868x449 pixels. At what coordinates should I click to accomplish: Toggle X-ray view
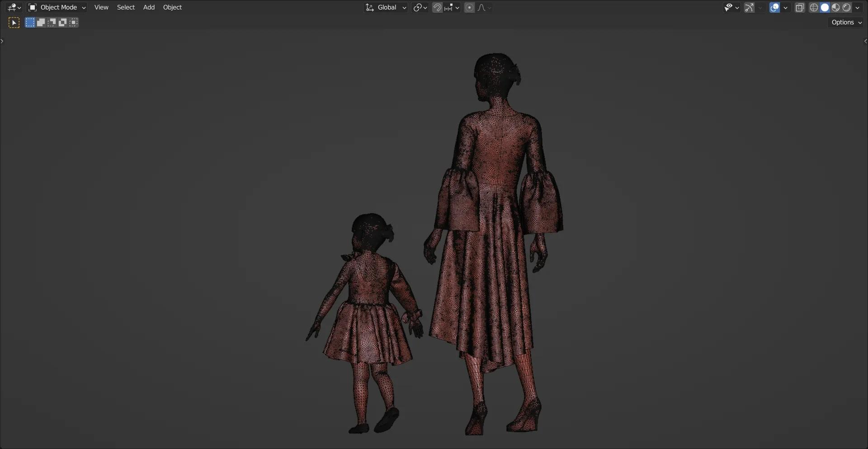[800, 7]
